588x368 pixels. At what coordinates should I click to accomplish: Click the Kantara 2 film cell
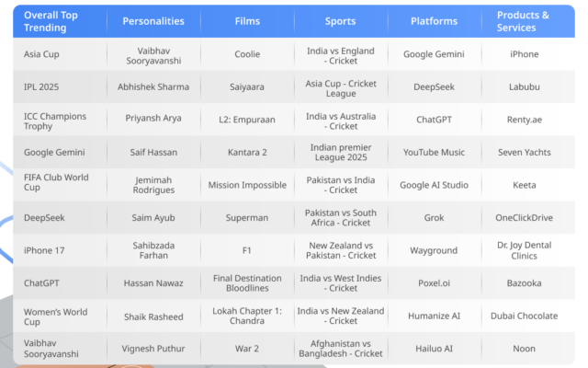247,152
